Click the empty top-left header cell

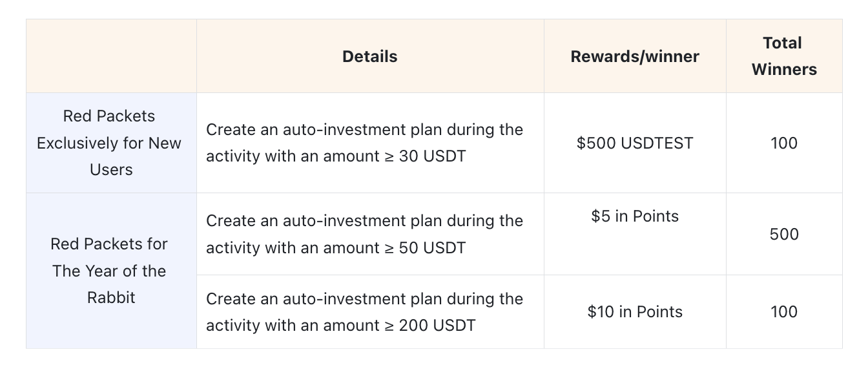point(111,56)
